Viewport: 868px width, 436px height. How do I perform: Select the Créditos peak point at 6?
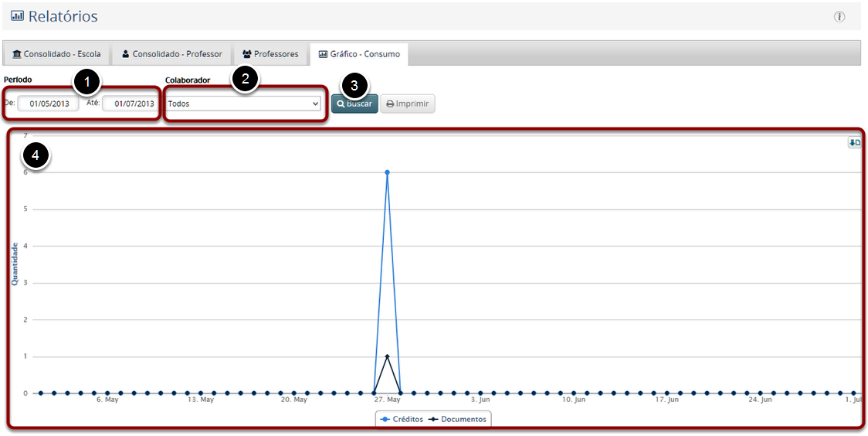387,172
